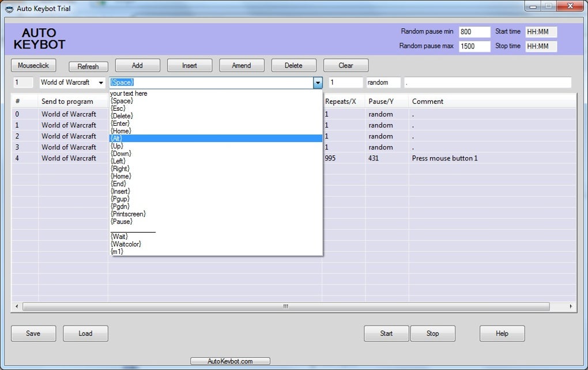Click the scrollbar right arrow

click(x=571, y=307)
